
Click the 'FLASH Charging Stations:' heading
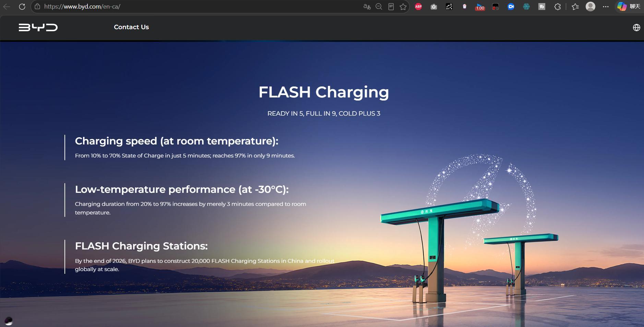pyautogui.click(x=141, y=246)
